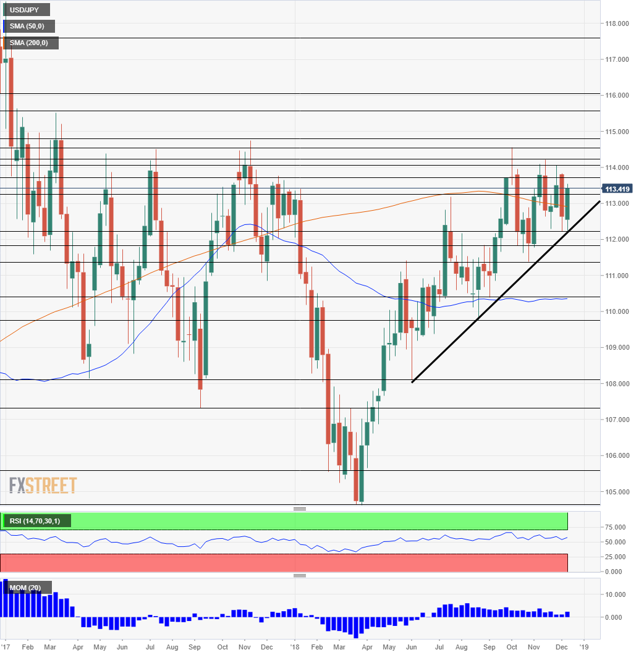Grab the resize handle above MOM pane
The image size is (644, 655).
300,575
